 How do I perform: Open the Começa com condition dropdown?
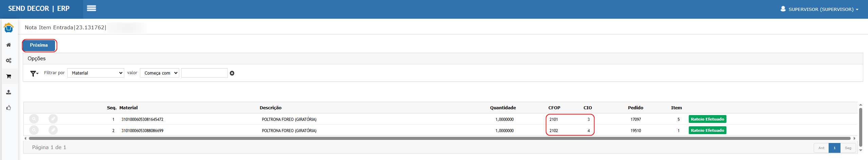[160, 73]
